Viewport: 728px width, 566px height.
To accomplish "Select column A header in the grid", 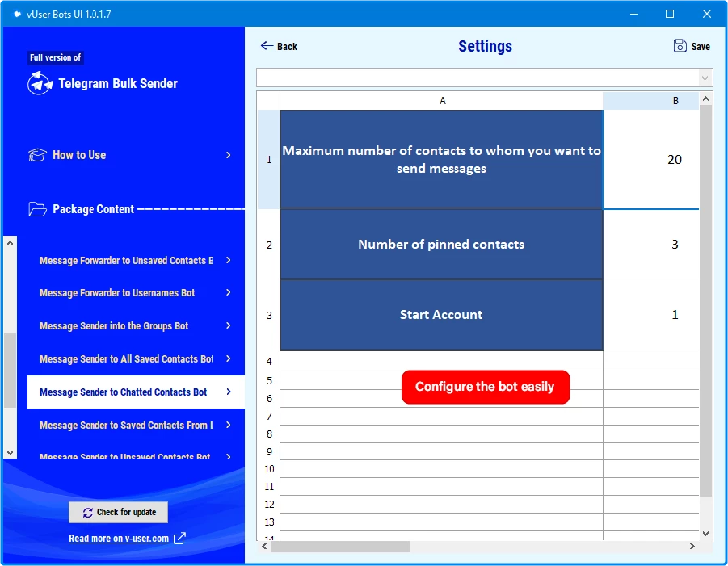I will [x=442, y=101].
